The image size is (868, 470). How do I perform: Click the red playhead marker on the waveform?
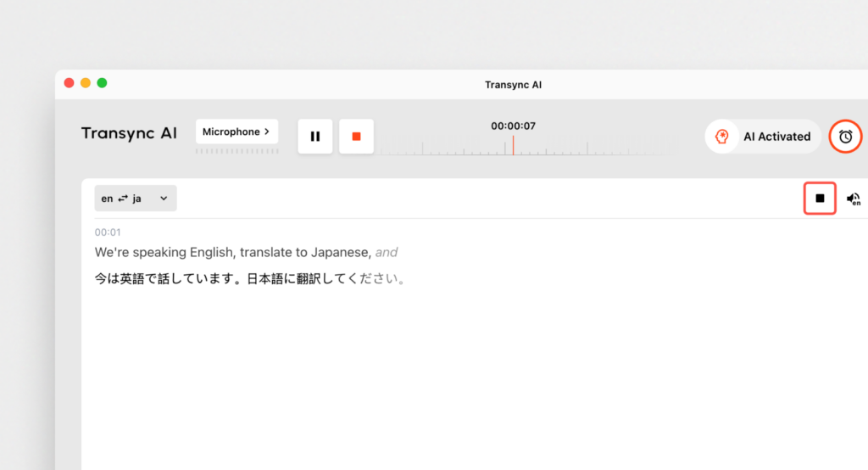(512, 145)
